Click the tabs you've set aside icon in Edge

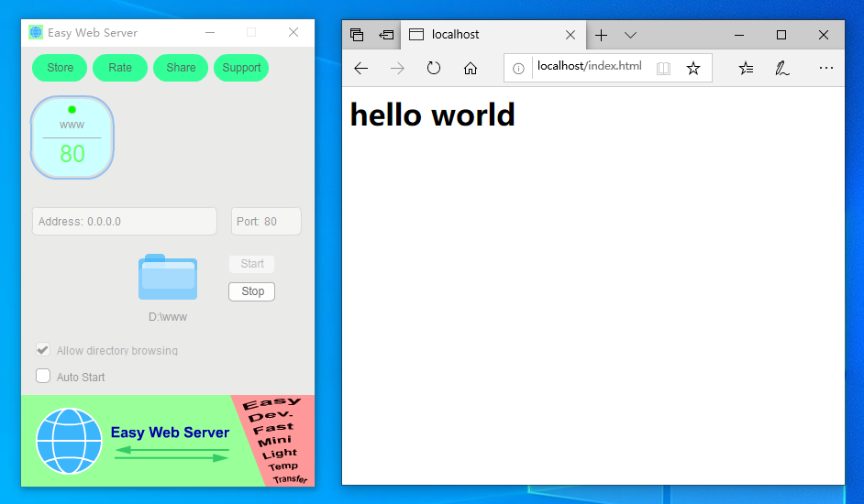click(357, 35)
